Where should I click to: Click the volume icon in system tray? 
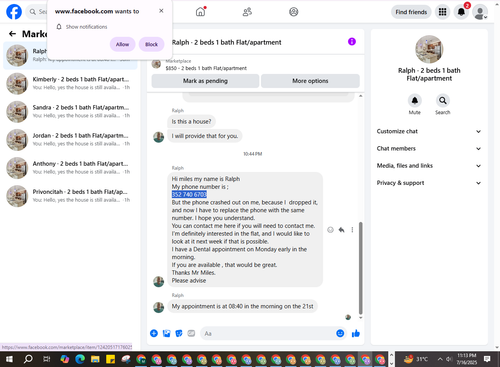(449, 359)
